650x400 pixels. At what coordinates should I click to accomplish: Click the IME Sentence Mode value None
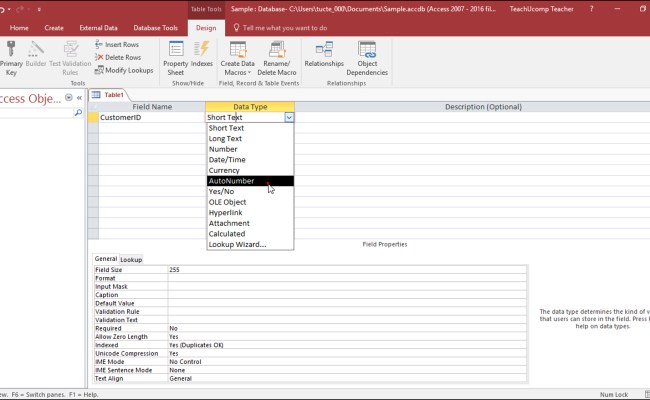coord(347,370)
